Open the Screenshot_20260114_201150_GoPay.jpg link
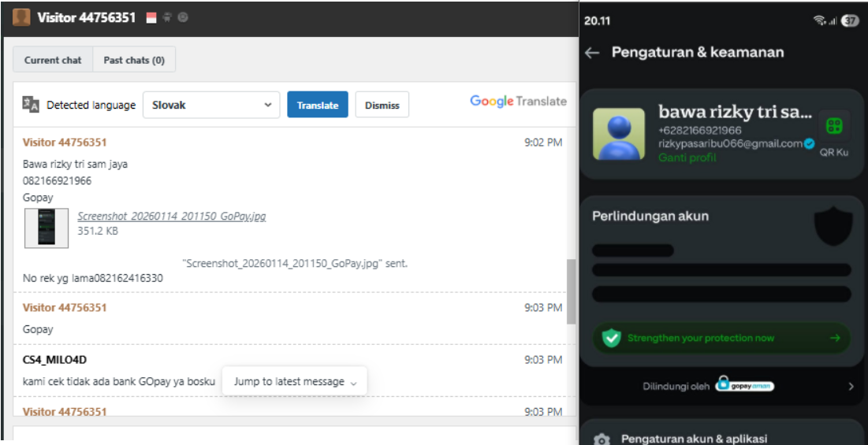868x445 pixels. coord(172,216)
